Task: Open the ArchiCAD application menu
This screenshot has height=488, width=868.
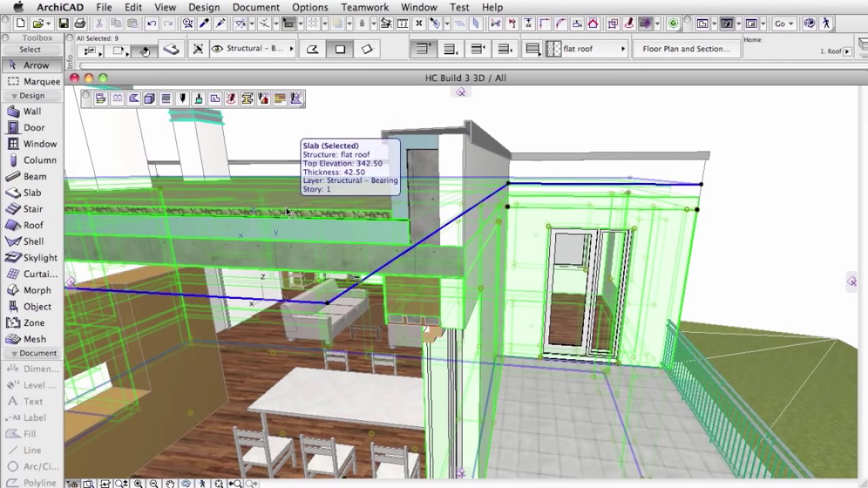Action: point(60,7)
